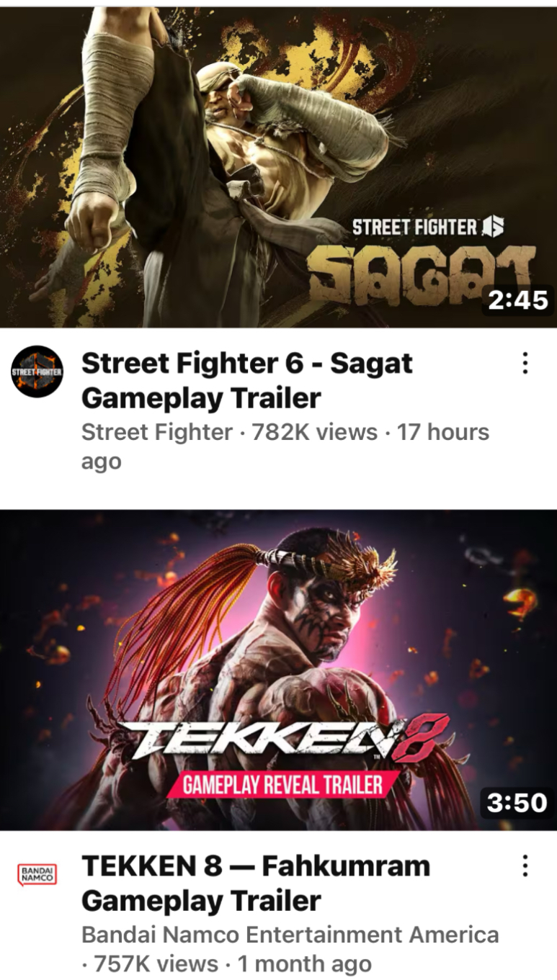The height and width of the screenshot is (980, 557).
Task: Tap the 782K views text
Action: coord(315,432)
